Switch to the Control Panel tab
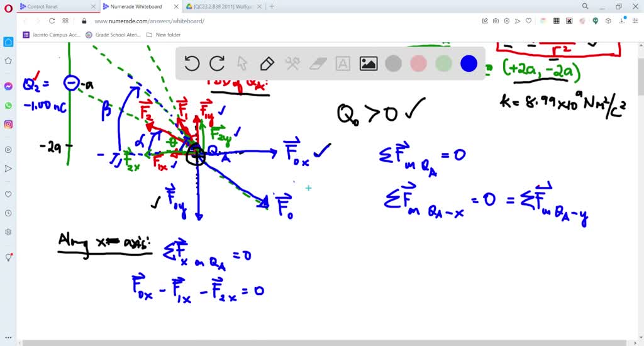 point(57,6)
